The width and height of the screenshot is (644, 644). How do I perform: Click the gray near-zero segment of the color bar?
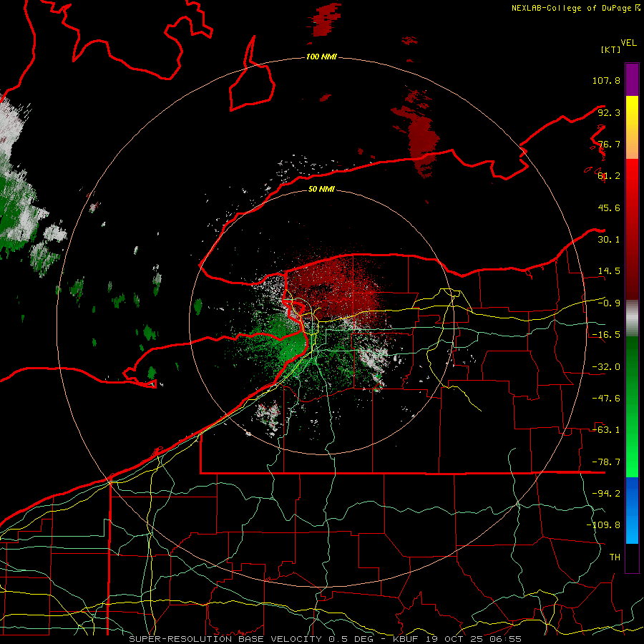[632, 318]
